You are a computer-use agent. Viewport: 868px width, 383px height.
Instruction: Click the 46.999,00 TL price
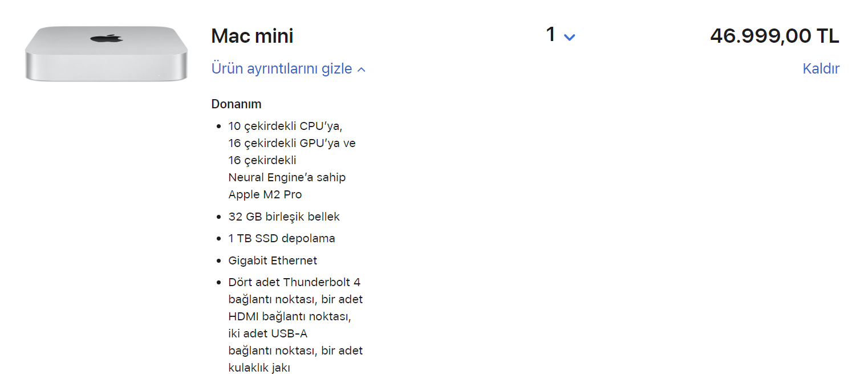(x=774, y=36)
